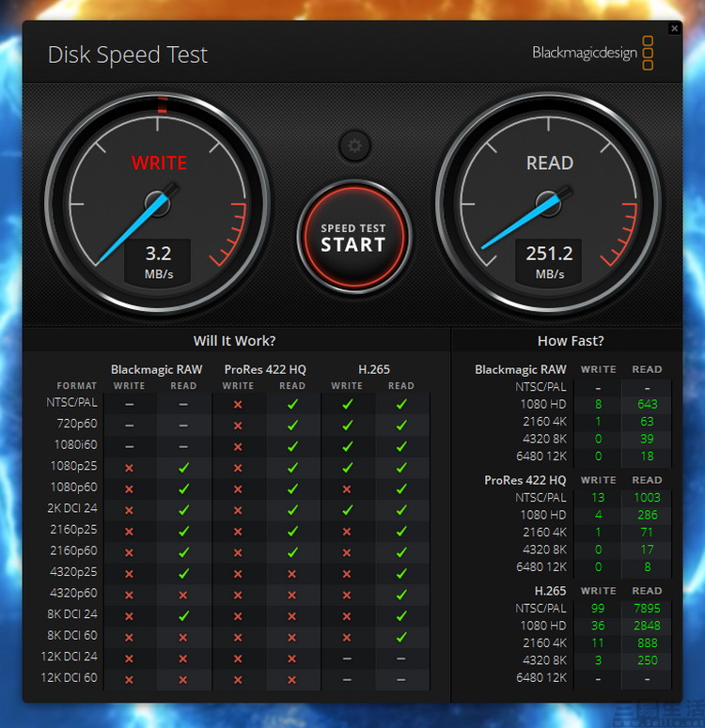Image resolution: width=705 pixels, height=728 pixels.
Task: Click the 2160p60 format row label
Action: pos(74,550)
